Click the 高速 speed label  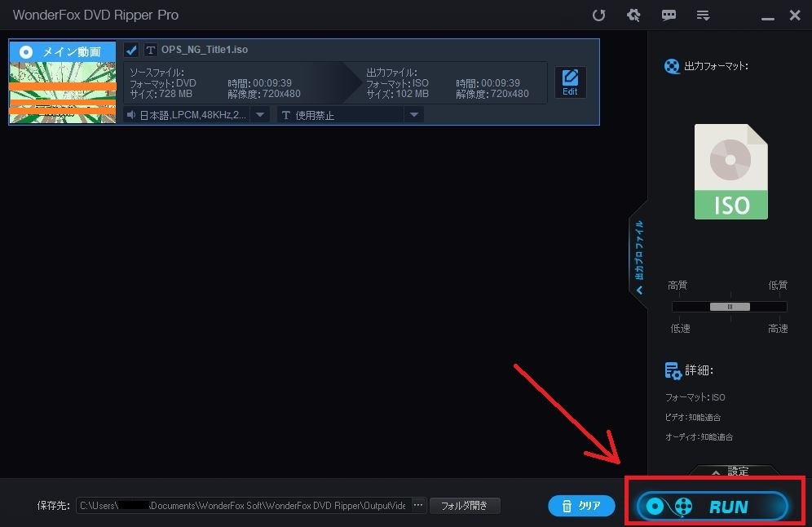click(x=778, y=329)
